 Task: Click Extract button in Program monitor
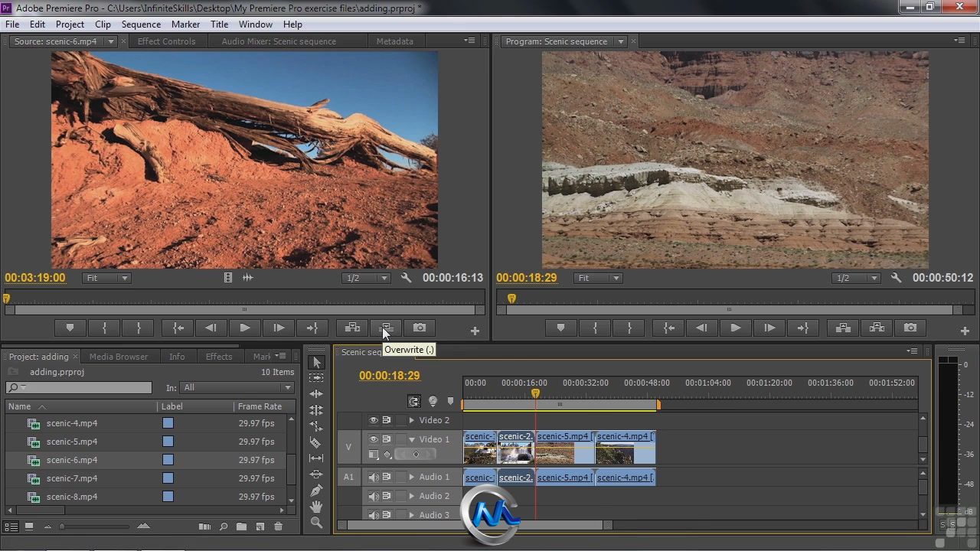(877, 328)
